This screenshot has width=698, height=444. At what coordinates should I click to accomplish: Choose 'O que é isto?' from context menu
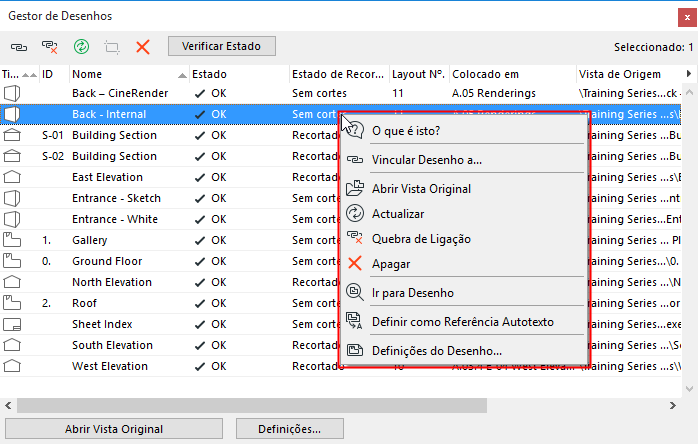tap(406, 130)
